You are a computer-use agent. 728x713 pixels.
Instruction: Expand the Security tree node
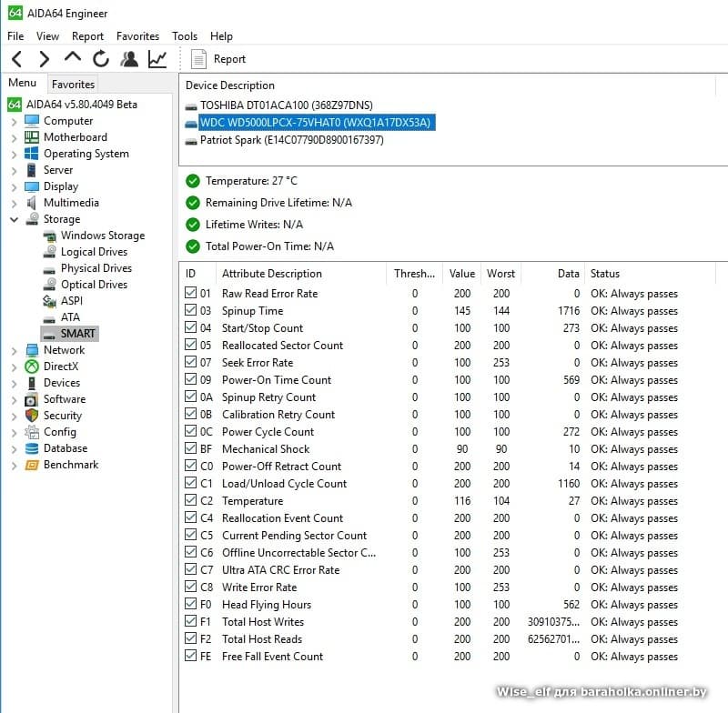pos(14,417)
